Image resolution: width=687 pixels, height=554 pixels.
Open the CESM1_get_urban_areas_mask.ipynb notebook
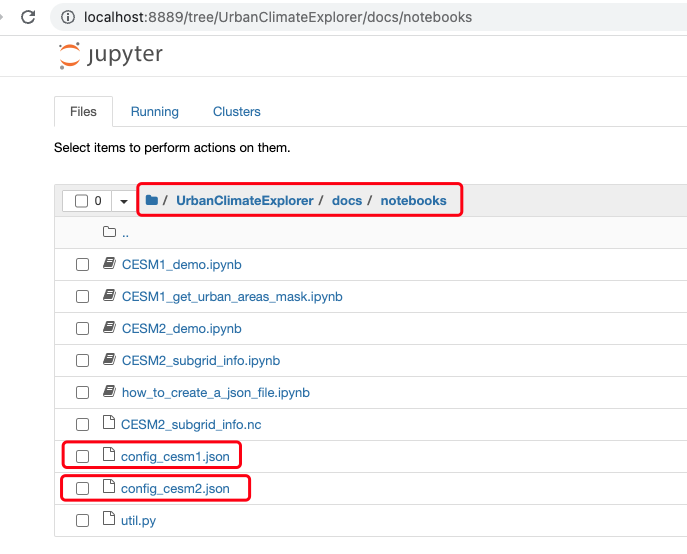[x=232, y=297]
